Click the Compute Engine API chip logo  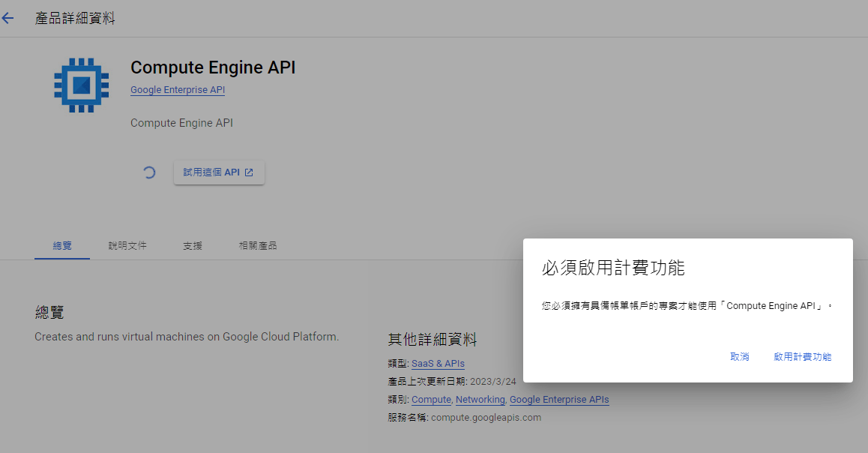point(82,85)
